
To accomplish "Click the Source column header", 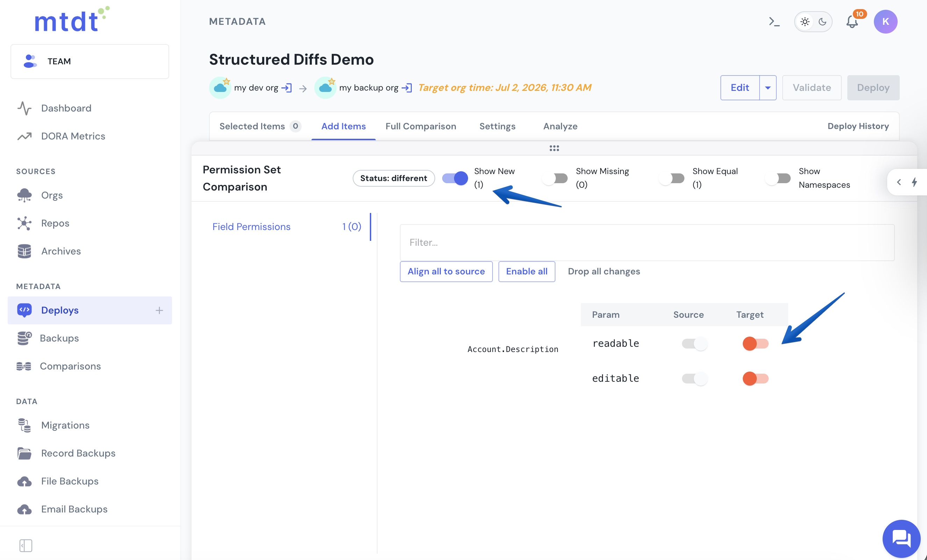I will click(x=688, y=315).
